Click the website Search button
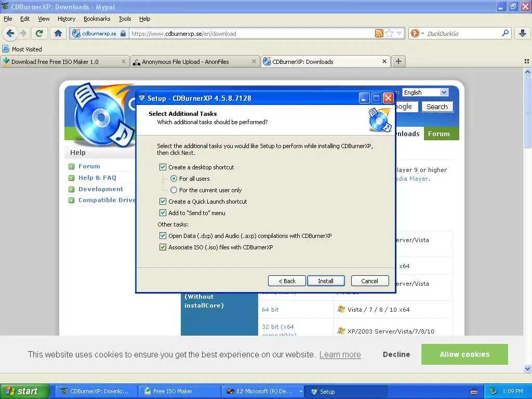532x399 pixels. (x=437, y=107)
